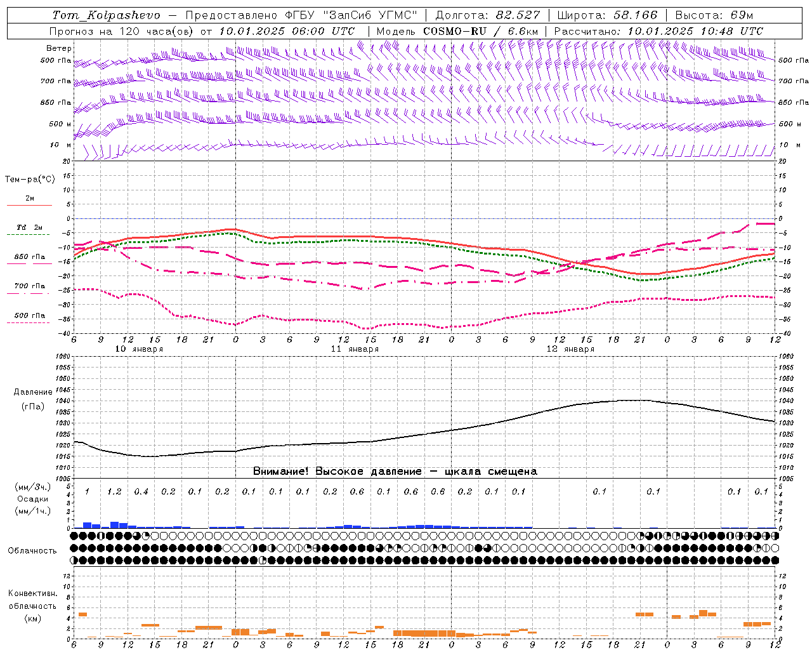Screen dimensions: 812x650
Task: Click the 500 гПа temperature legend entry
Action: [30, 315]
